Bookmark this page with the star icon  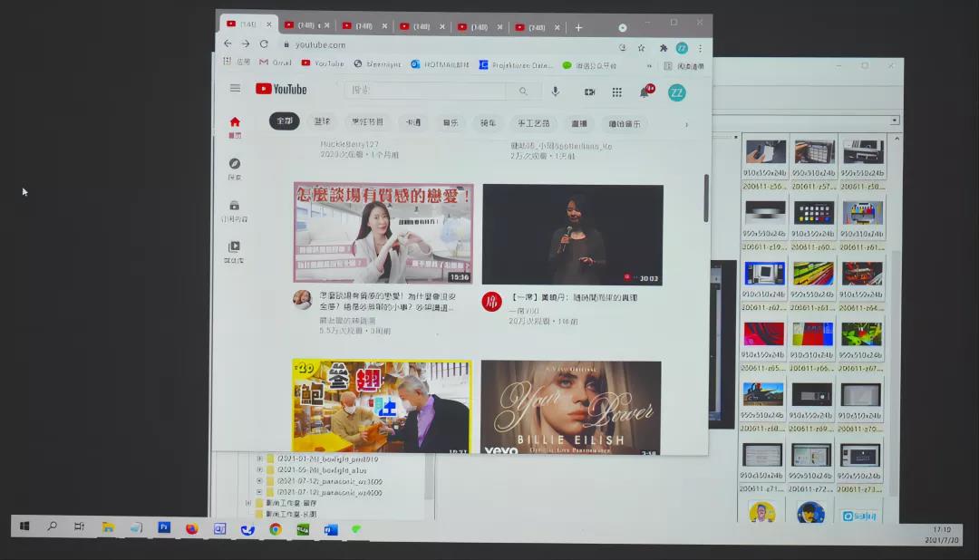click(641, 48)
